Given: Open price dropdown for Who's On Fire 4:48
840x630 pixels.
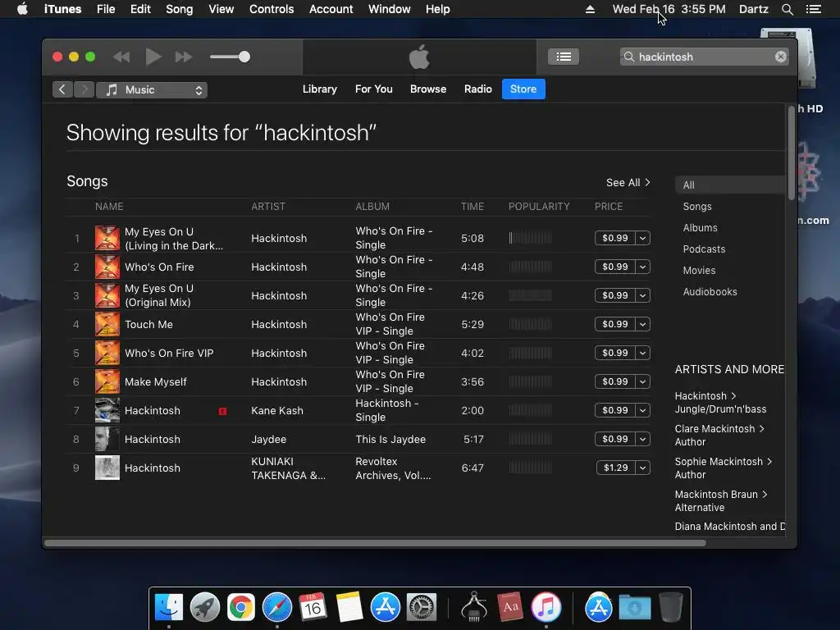Looking at the screenshot, I should 642,267.
